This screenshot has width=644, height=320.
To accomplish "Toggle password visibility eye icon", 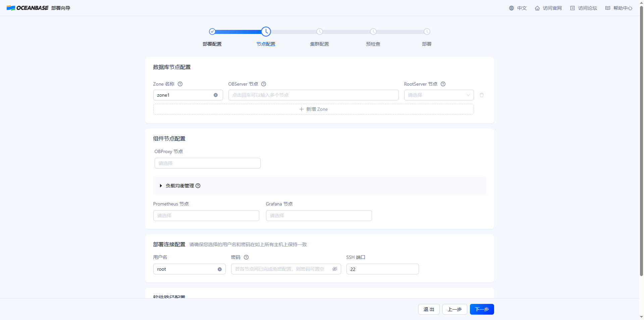I will pyautogui.click(x=335, y=269).
